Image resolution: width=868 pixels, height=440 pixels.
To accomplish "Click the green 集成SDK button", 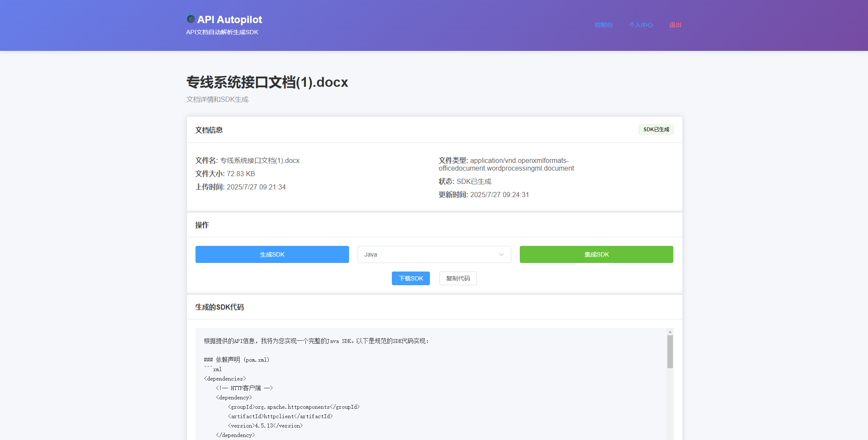I will 596,254.
